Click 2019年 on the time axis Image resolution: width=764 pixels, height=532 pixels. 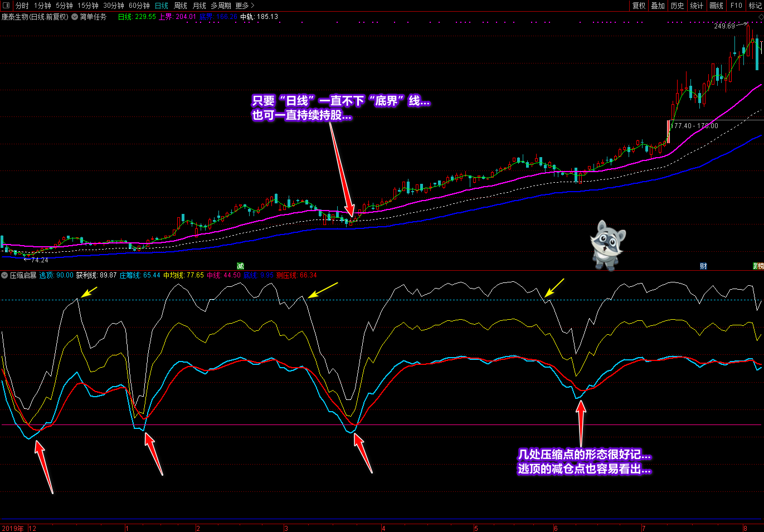13,528
